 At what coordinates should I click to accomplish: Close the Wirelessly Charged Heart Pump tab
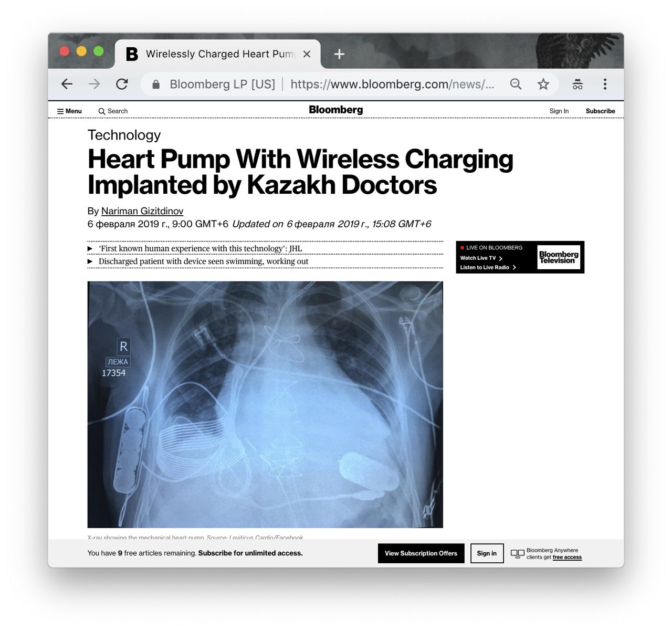coord(307,54)
